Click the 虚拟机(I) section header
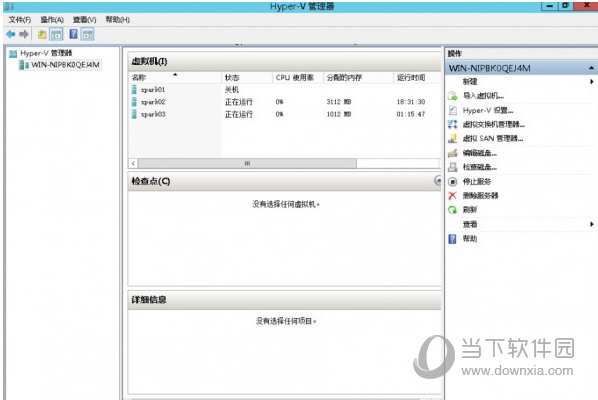598x400 pixels. [x=285, y=61]
